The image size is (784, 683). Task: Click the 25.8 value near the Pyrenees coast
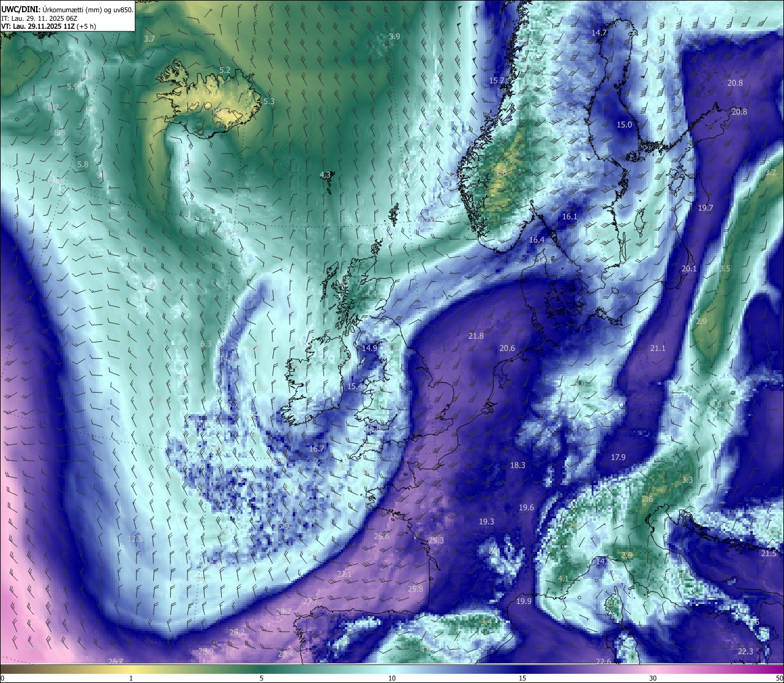(x=415, y=589)
